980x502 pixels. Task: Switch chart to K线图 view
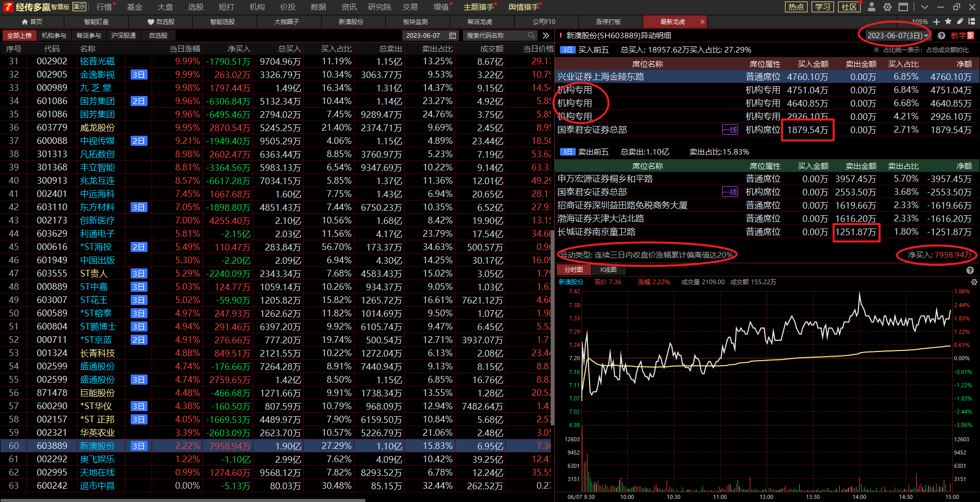tap(608, 270)
